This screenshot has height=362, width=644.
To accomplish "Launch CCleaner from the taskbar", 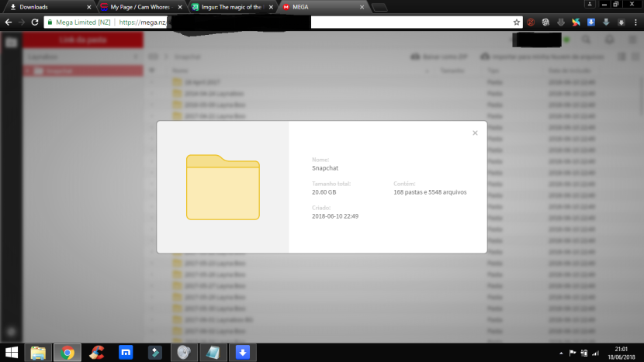I will pyautogui.click(x=97, y=353).
